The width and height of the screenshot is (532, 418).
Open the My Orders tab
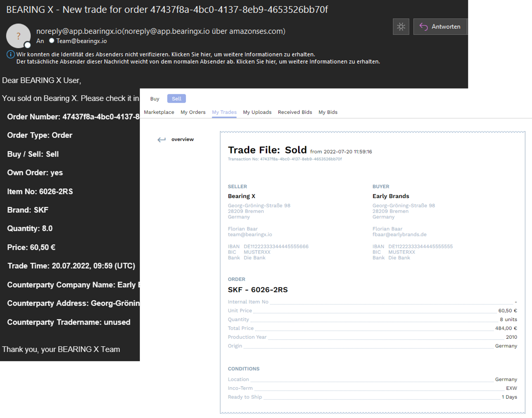coord(193,112)
